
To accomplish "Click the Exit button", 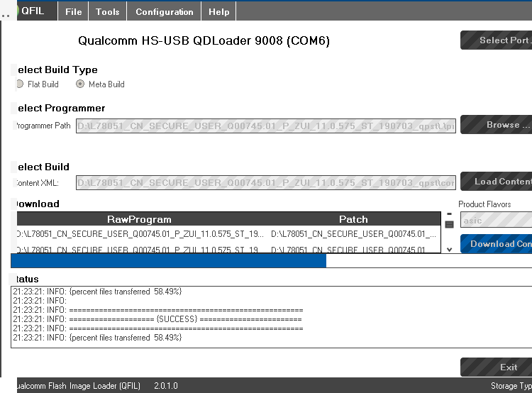I will coord(496,367).
